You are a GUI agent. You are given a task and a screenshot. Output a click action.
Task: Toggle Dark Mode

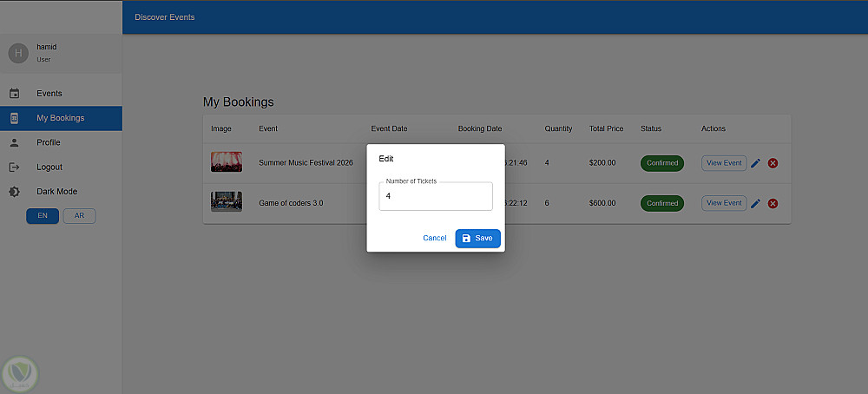click(x=61, y=192)
